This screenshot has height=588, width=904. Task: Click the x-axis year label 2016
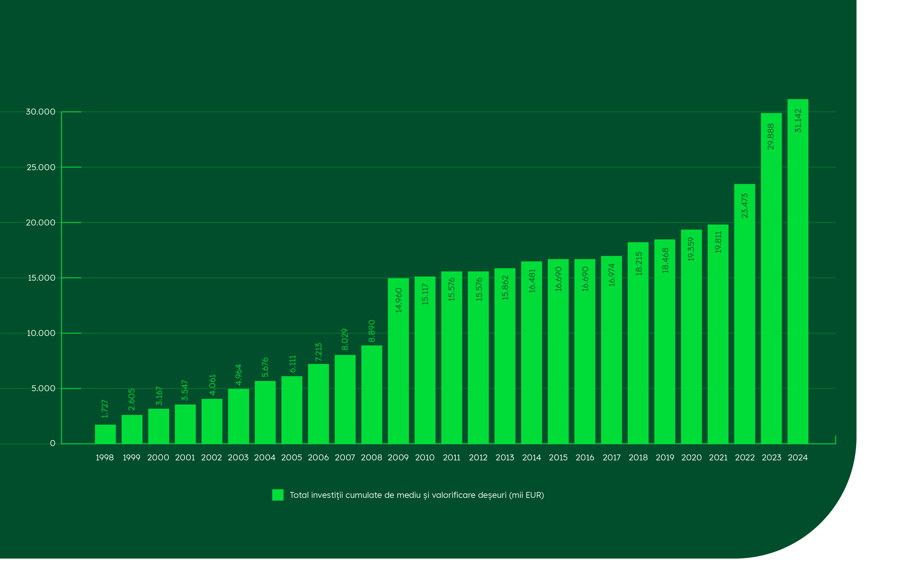pyautogui.click(x=585, y=457)
